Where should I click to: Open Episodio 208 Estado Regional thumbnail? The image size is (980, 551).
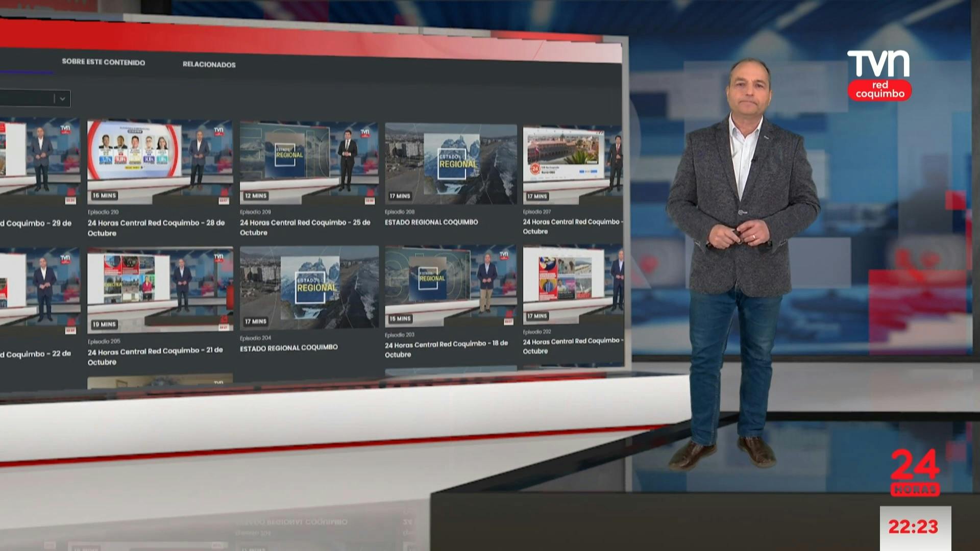tap(451, 164)
